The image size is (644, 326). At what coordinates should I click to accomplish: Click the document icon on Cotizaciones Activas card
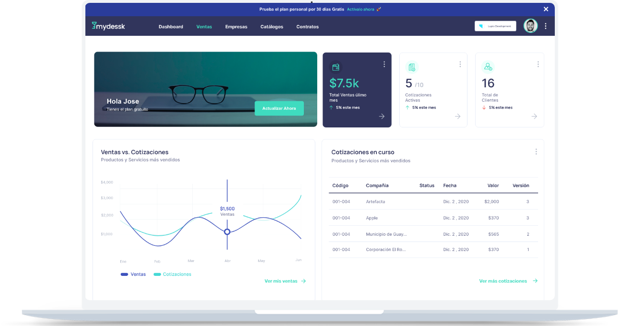[412, 67]
